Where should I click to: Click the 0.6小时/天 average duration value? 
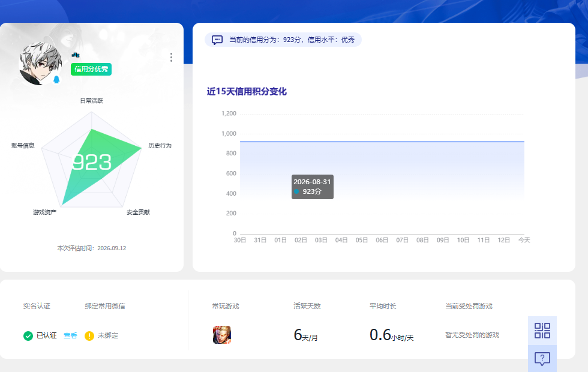tap(391, 335)
